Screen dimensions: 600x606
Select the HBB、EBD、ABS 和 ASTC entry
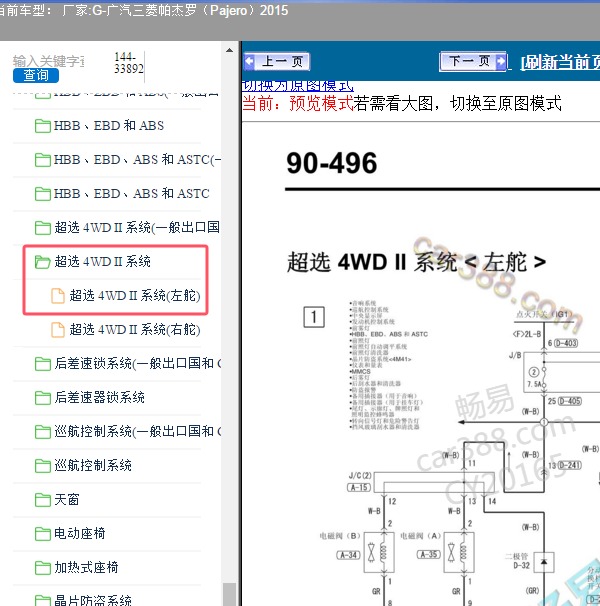(x=131, y=193)
